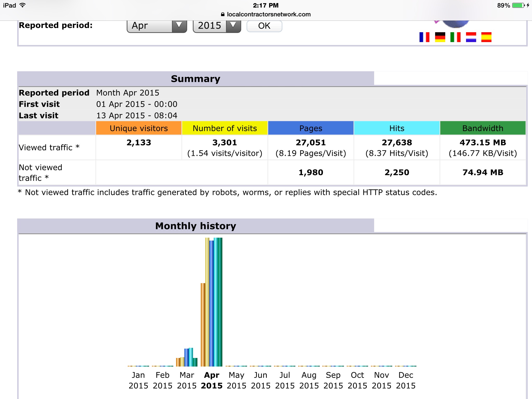Tap the battery icon in status bar
Viewport: 532px width, 399px height.
point(518,5)
